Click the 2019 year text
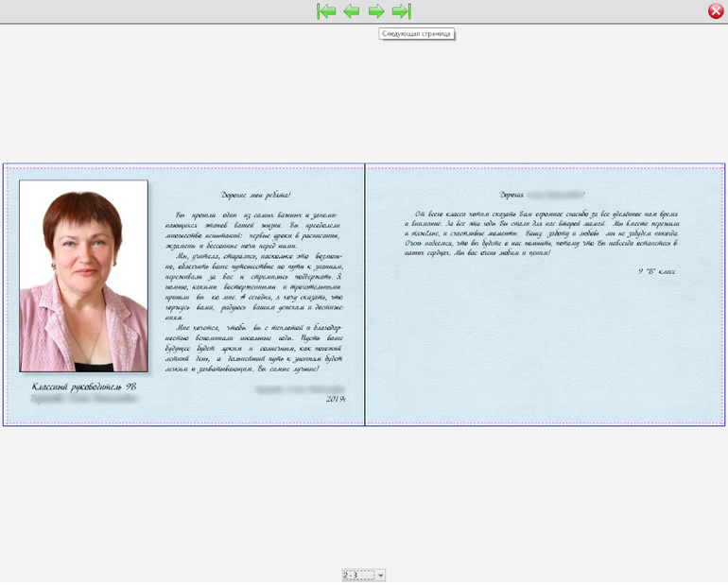 point(336,399)
